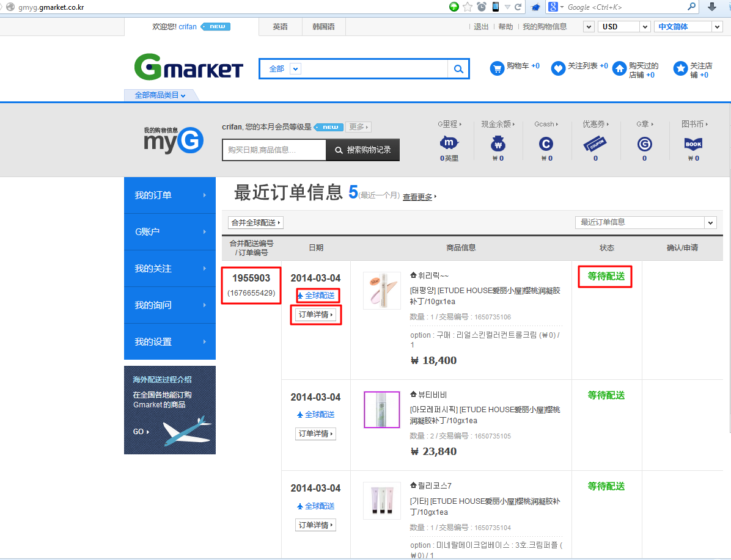731x560 pixels.
Task: Click the 现金余额 money bag icon
Action: 498,144
